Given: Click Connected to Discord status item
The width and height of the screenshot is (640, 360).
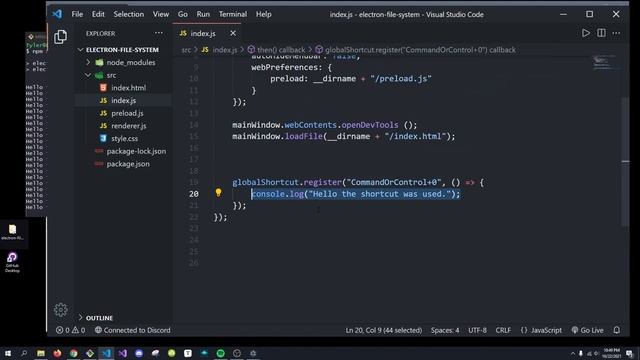Looking at the screenshot, I should [132, 330].
